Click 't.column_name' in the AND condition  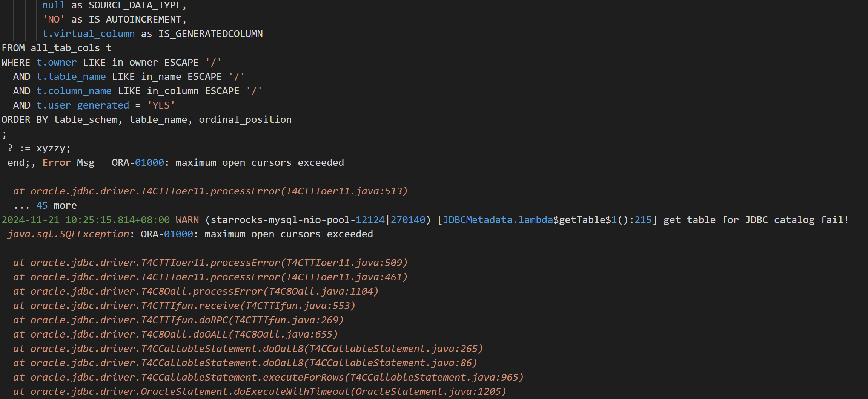pos(74,91)
